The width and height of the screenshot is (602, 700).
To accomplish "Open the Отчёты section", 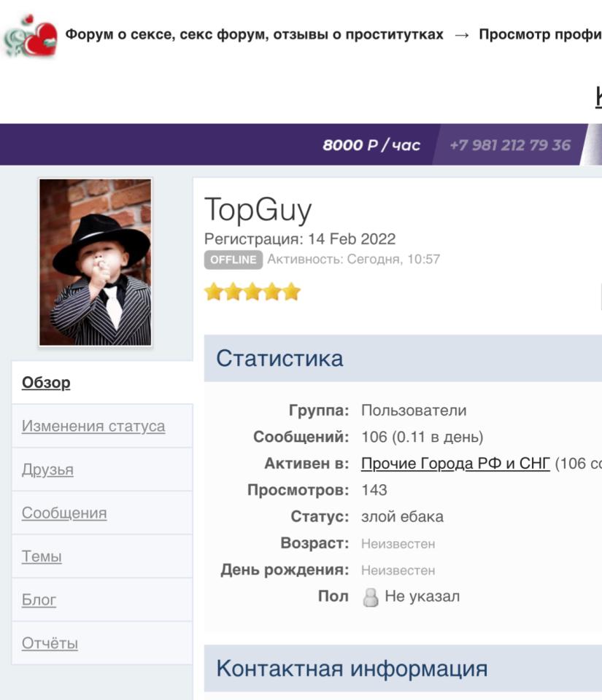I will coord(50,643).
